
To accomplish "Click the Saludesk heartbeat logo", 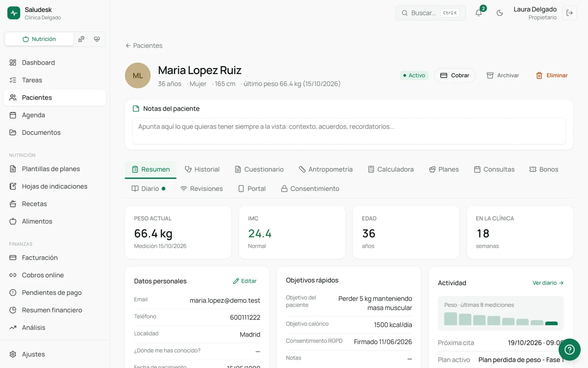I will coord(14,13).
